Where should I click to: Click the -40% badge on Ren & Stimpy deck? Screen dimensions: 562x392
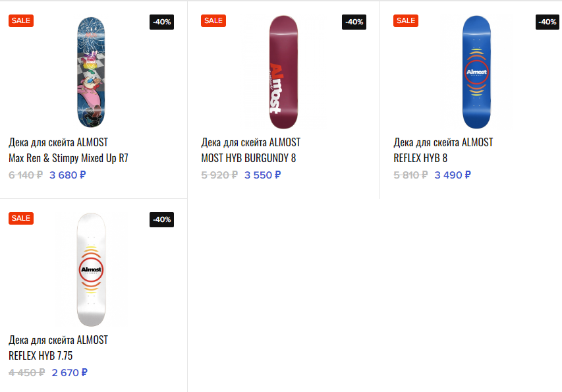tap(162, 22)
